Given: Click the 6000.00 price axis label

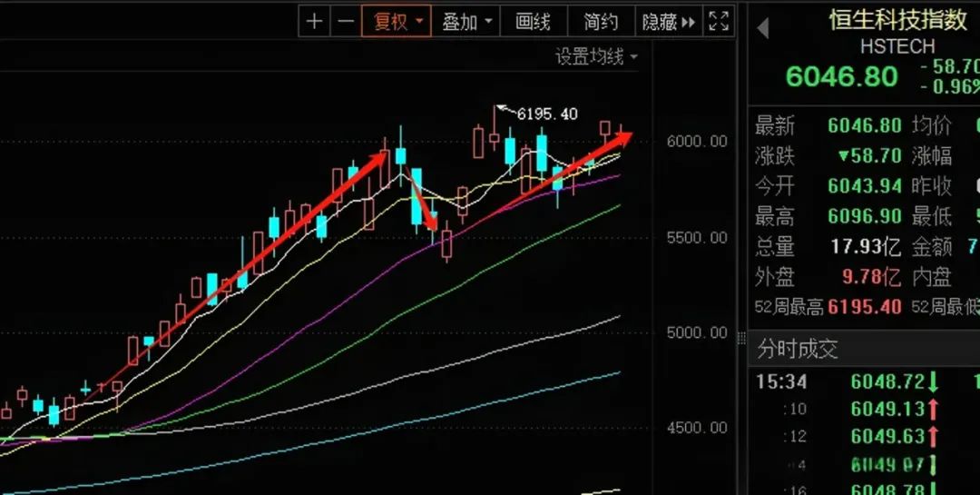Looking at the screenshot, I should (x=695, y=141).
